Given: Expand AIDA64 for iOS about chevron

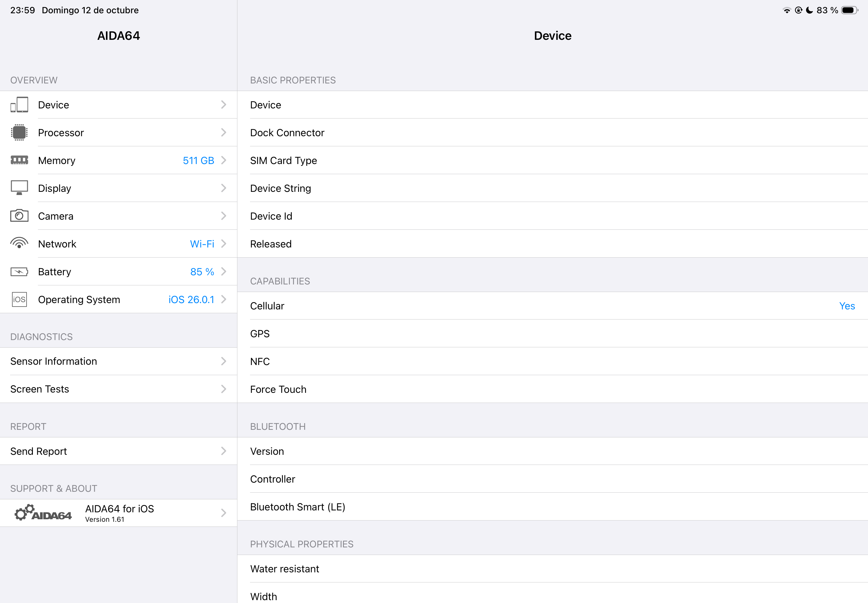Looking at the screenshot, I should pos(223,513).
